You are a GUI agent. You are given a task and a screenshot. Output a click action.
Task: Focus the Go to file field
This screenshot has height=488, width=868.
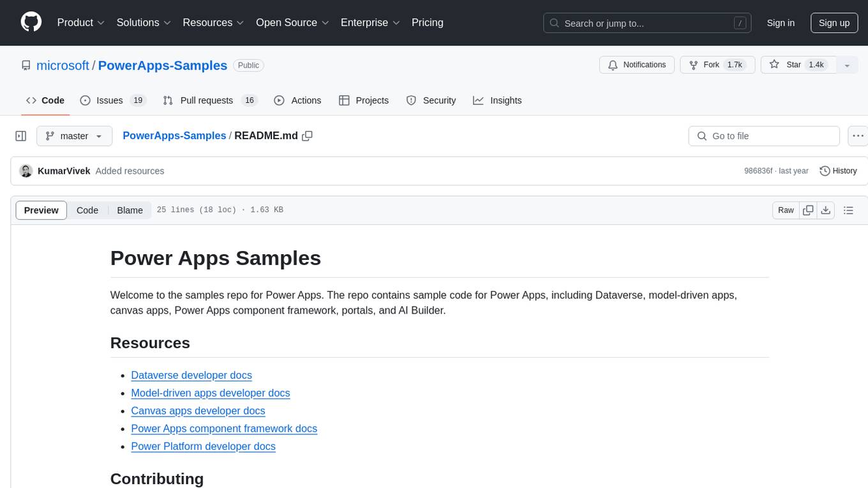(764, 136)
